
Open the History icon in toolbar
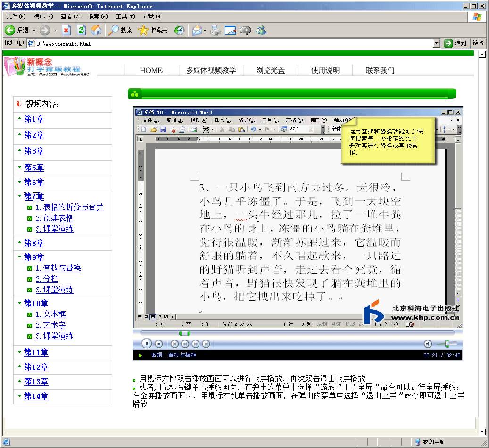[x=179, y=30]
